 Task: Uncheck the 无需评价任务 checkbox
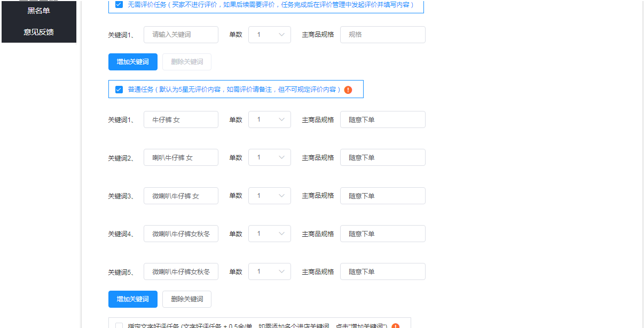(119, 4)
